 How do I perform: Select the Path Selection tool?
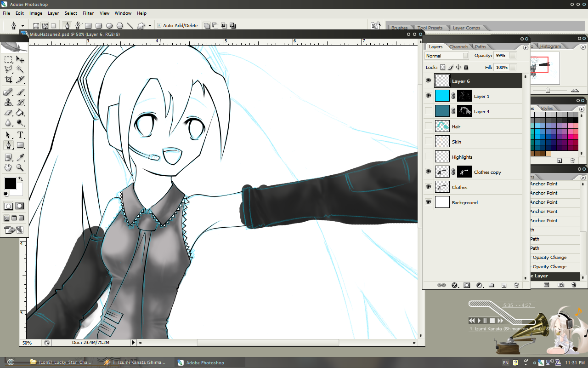click(x=8, y=135)
